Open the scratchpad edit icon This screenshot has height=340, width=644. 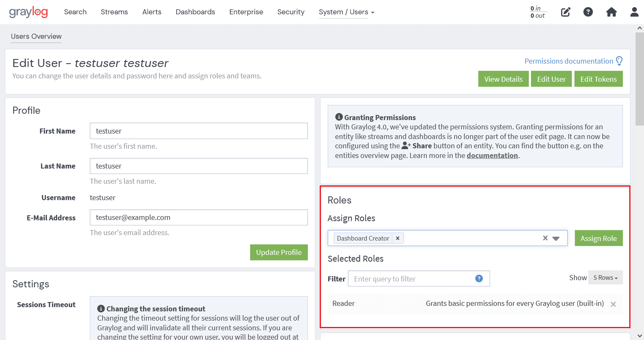pyautogui.click(x=566, y=12)
